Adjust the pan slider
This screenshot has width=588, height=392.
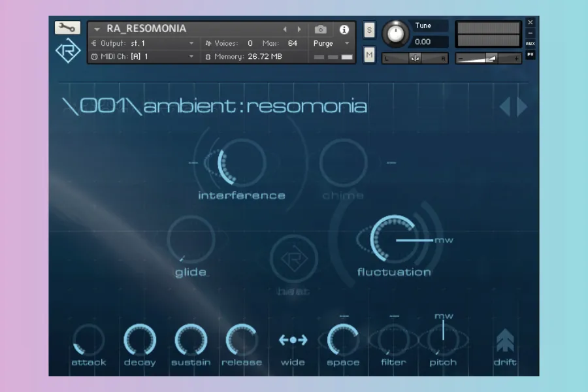(x=415, y=59)
